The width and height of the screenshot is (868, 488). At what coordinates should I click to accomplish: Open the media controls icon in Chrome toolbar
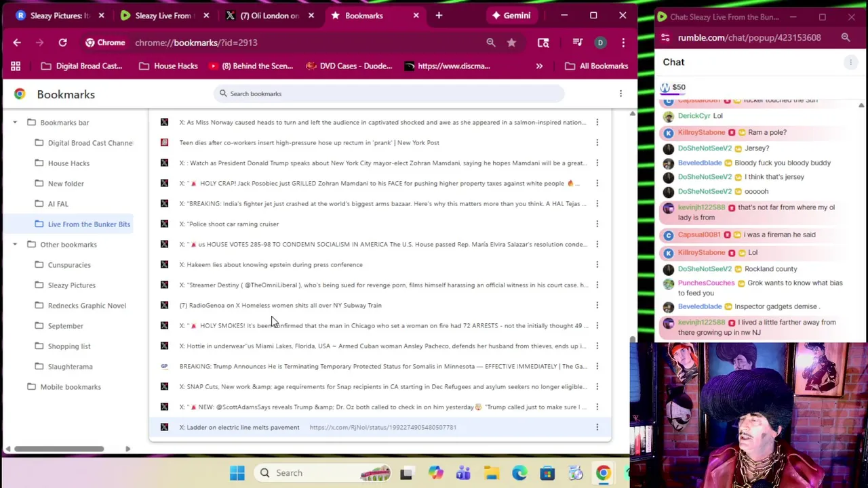578,43
